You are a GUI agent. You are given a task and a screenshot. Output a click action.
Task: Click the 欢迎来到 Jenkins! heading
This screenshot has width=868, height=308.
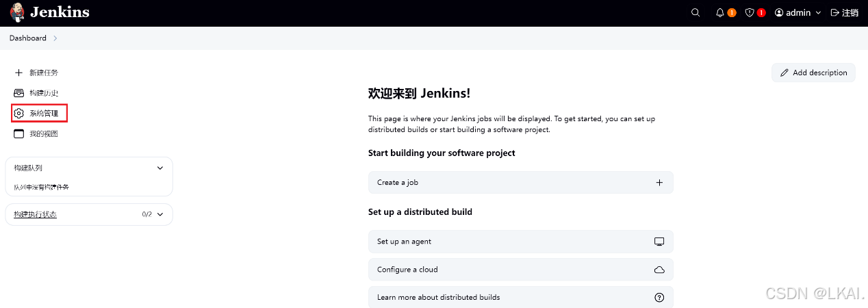pyautogui.click(x=419, y=93)
